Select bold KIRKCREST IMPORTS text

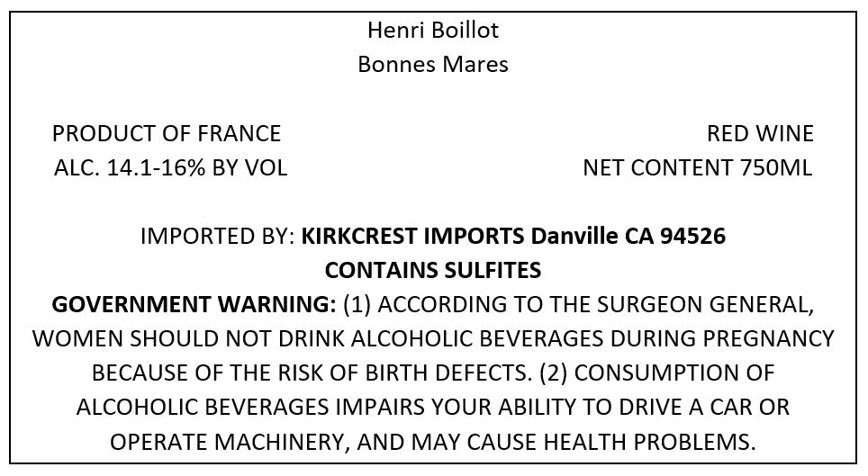(x=412, y=237)
